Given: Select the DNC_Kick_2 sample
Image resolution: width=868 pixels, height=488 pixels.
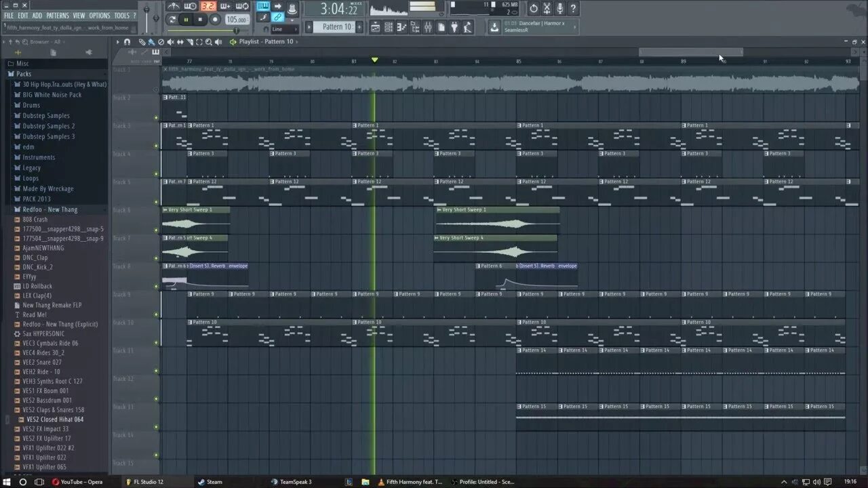Looking at the screenshot, I should 37,267.
